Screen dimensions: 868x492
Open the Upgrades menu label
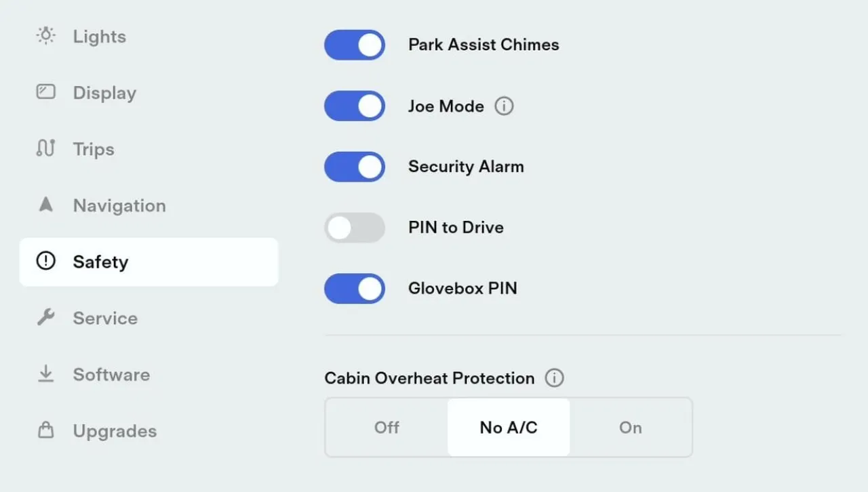(115, 431)
